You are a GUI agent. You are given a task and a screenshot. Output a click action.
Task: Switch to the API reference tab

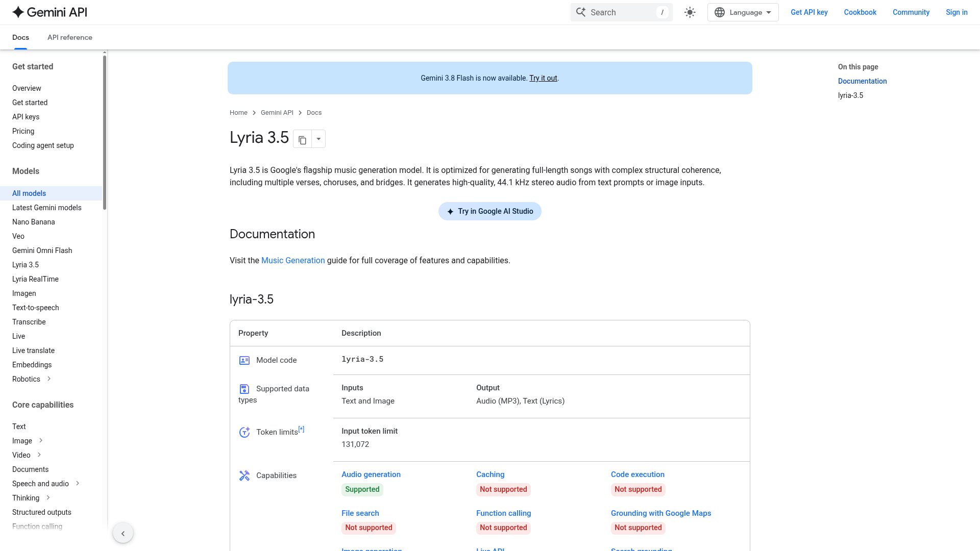70,37
